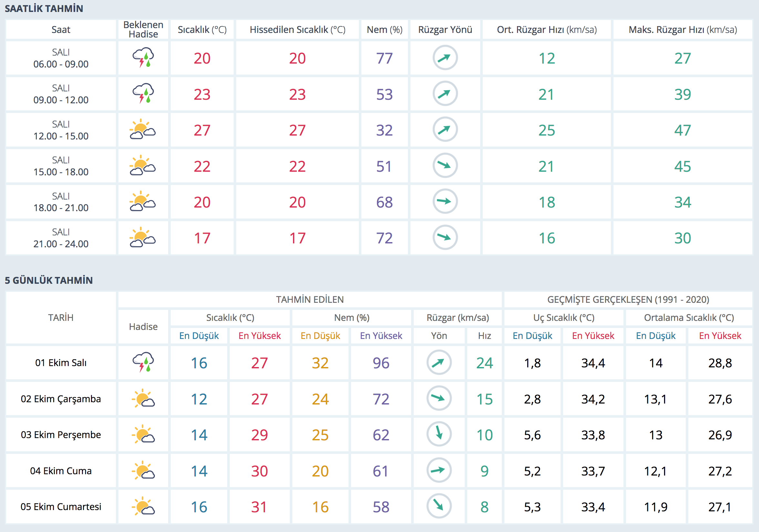
Task: Click the 5 GÜNLÜK TAHMİN section title
Action: [x=49, y=281]
